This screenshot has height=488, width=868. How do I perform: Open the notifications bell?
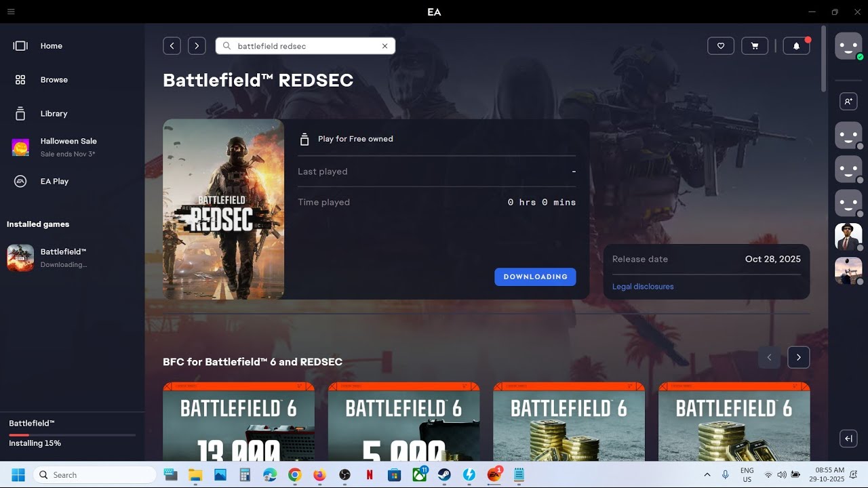click(x=796, y=45)
